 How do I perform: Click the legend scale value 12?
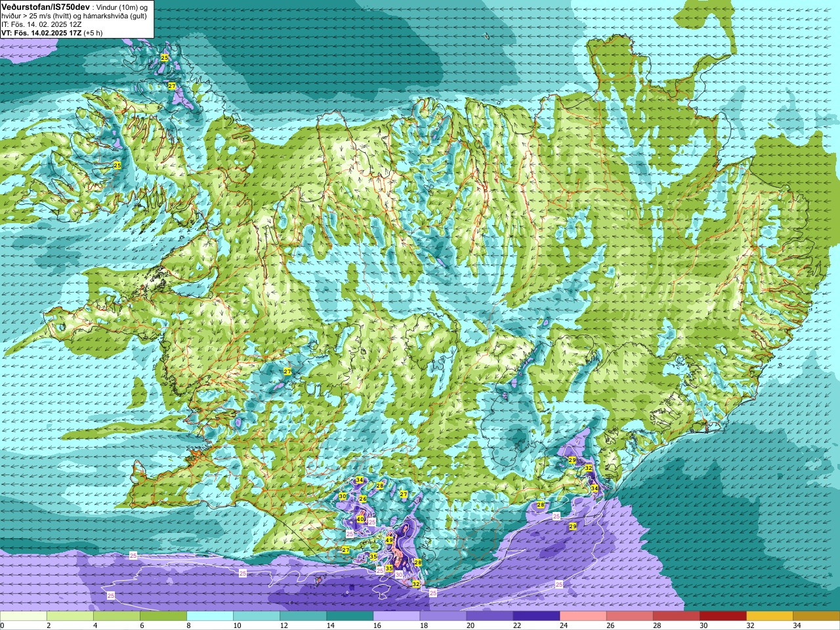(283, 625)
